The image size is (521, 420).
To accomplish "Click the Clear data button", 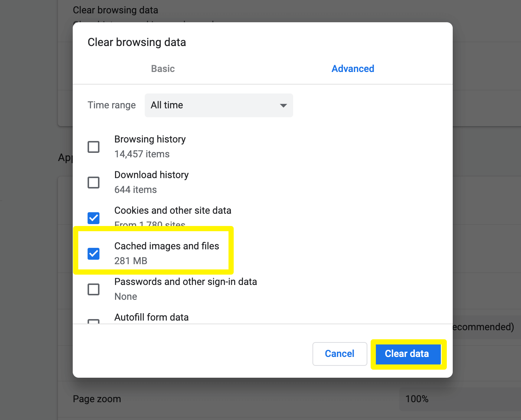I will [407, 354].
